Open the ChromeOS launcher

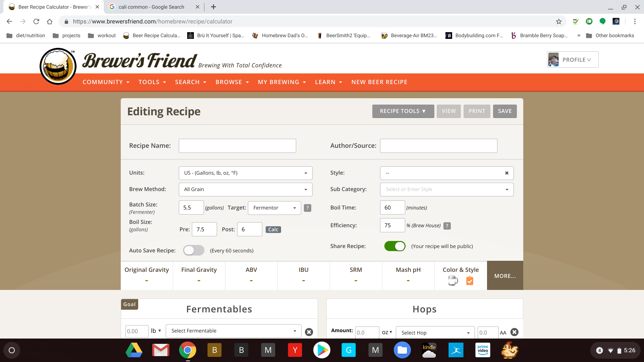[x=12, y=350]
